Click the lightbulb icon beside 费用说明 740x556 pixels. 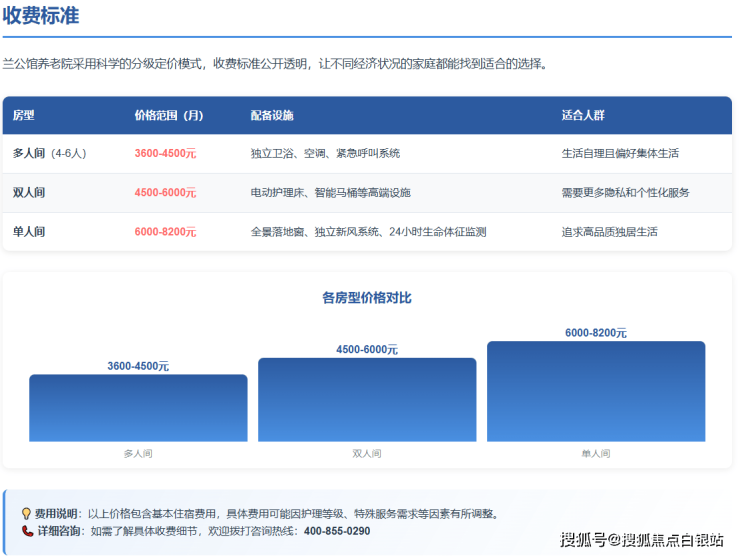[x=27, y=514]
